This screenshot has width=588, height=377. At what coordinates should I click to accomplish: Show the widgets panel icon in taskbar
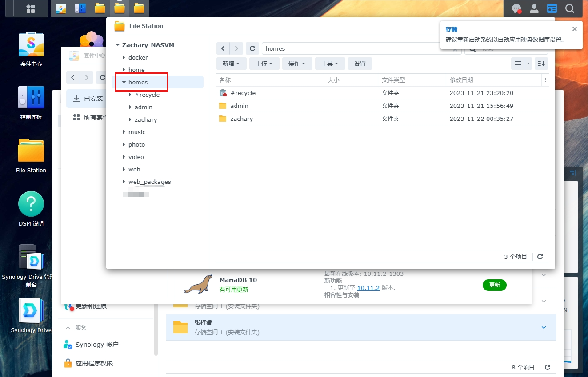(552, 8)
